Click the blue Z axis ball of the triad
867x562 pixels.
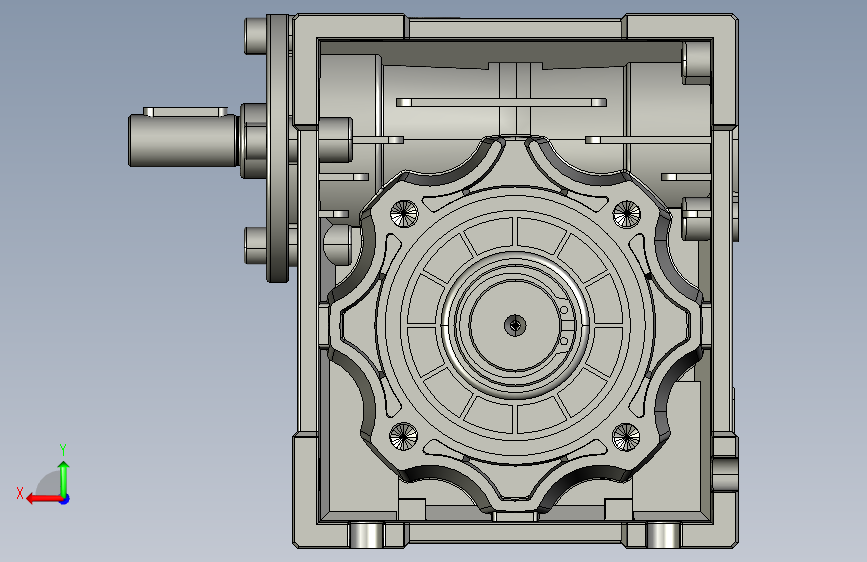click(x=65, y=499)
